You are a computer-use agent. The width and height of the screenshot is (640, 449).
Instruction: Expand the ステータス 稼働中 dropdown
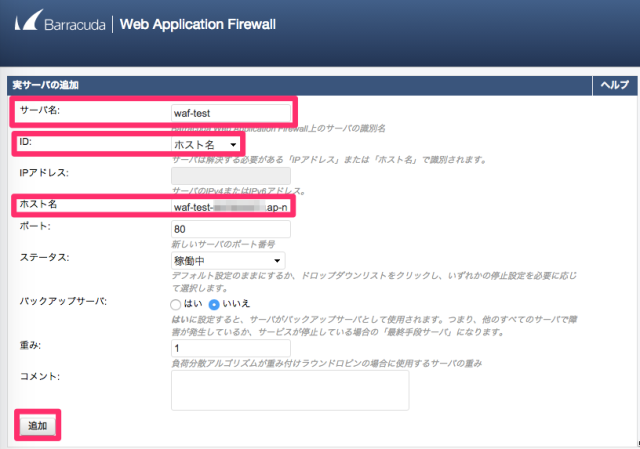[228, 260]
